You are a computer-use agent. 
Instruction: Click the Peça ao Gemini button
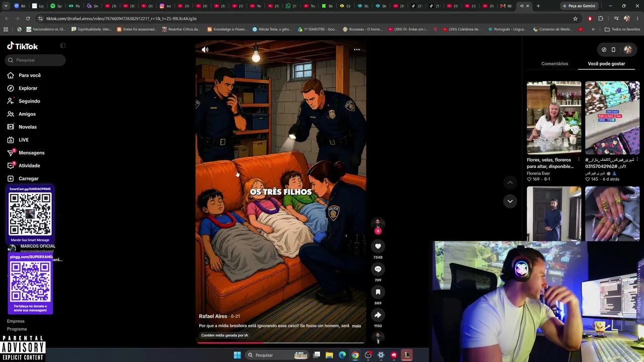(x=579, y=6)
